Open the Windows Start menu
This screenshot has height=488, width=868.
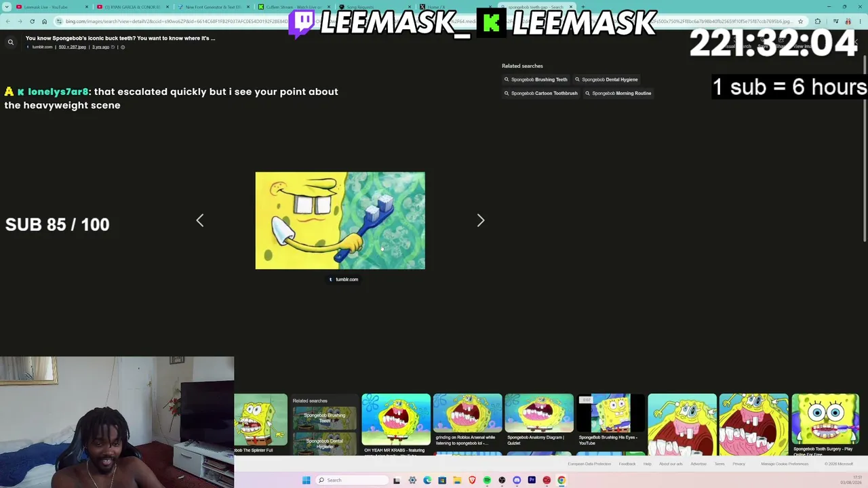click(x=307, y=480)
